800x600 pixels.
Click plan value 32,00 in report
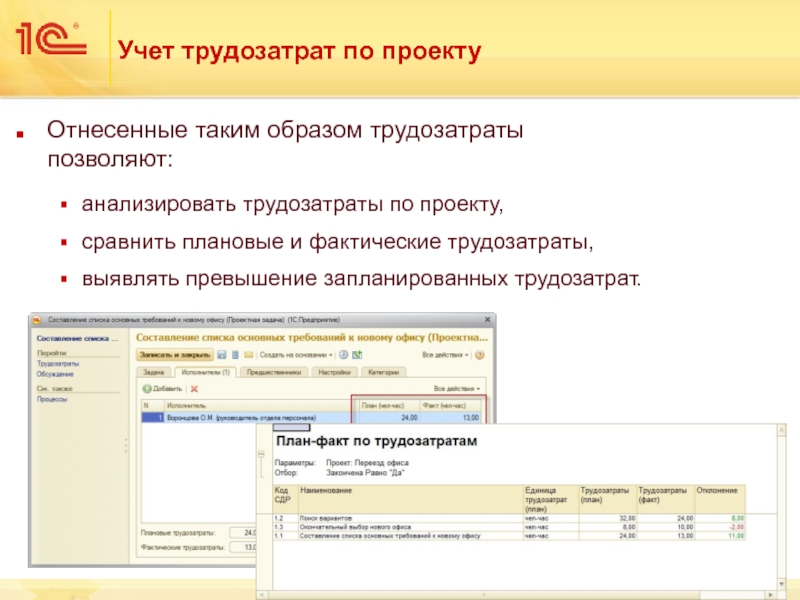pyautogui.click(x=627, y=518)
